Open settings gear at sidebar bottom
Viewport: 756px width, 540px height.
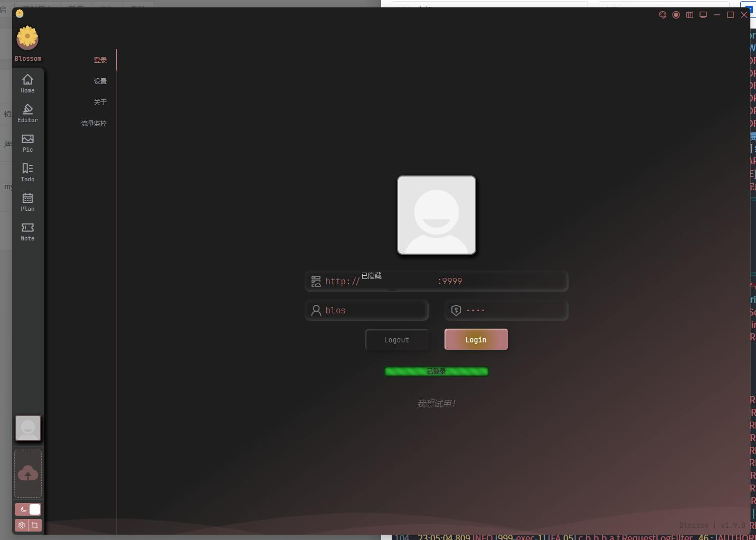click(21, 525)
